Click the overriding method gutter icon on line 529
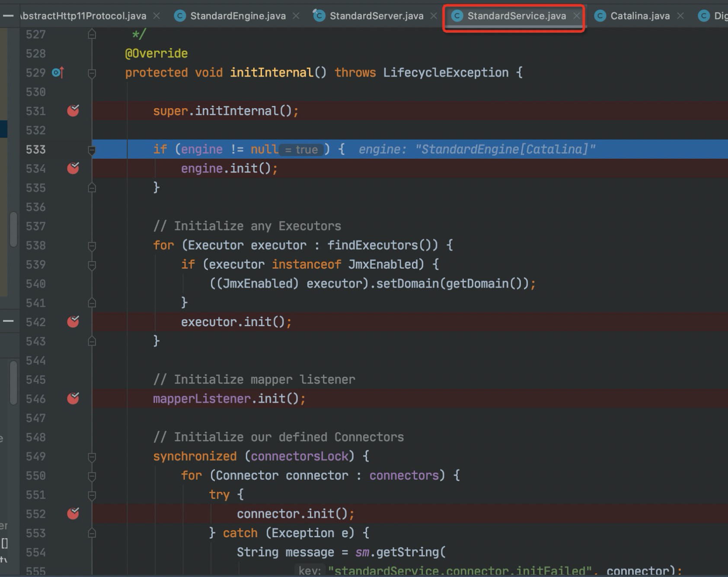 tap(58, 72)
